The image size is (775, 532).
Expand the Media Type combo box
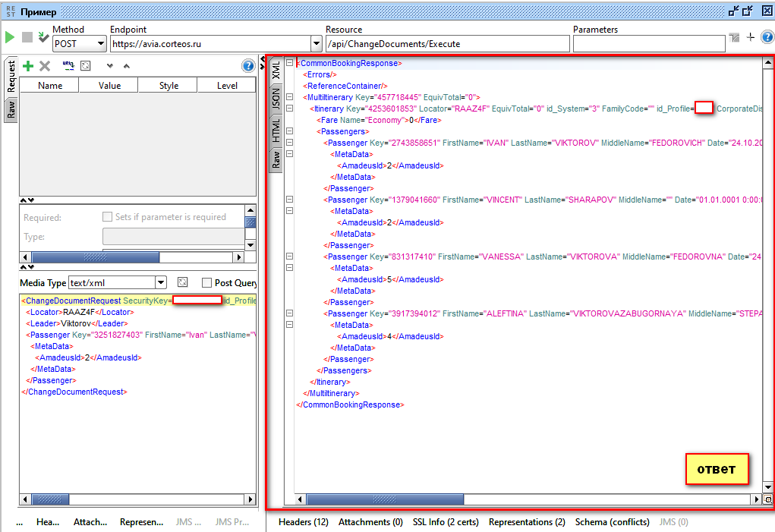click(160, 283)
